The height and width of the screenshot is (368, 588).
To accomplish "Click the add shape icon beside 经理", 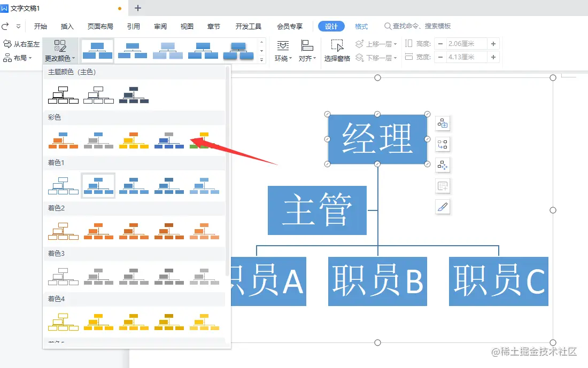I will click(443, 123).
